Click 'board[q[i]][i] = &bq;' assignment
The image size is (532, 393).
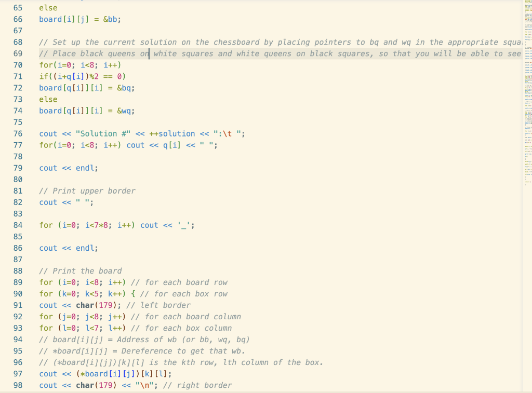point(87,88)
